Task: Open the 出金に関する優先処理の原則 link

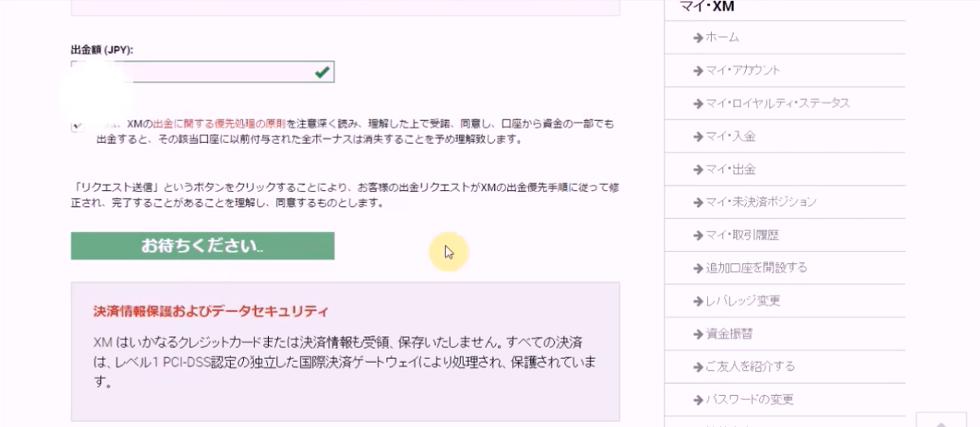Action: (x=219, y=124)
